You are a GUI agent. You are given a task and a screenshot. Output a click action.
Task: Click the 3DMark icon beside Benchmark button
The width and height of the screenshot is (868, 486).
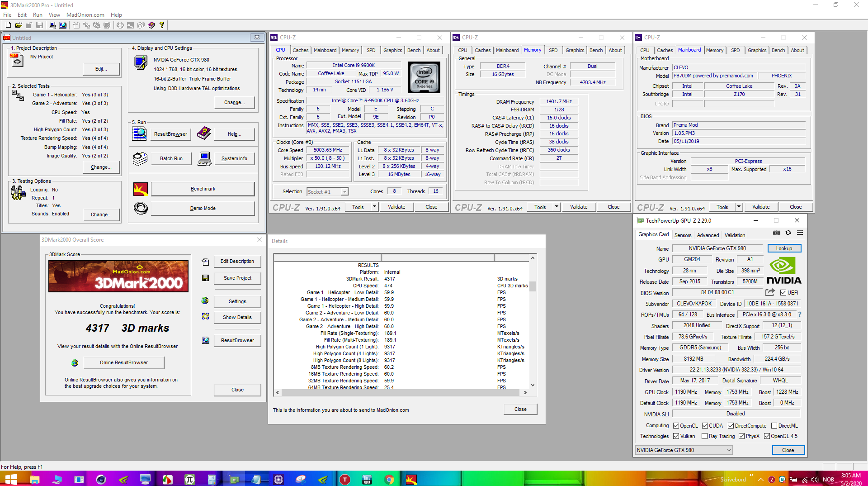(x=141, y=189)
